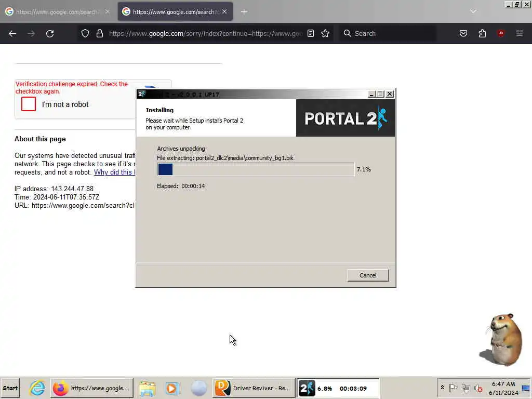532x399 pixels.
Task: Click the muted volume tray icon
Action: (x=478, y=388)
